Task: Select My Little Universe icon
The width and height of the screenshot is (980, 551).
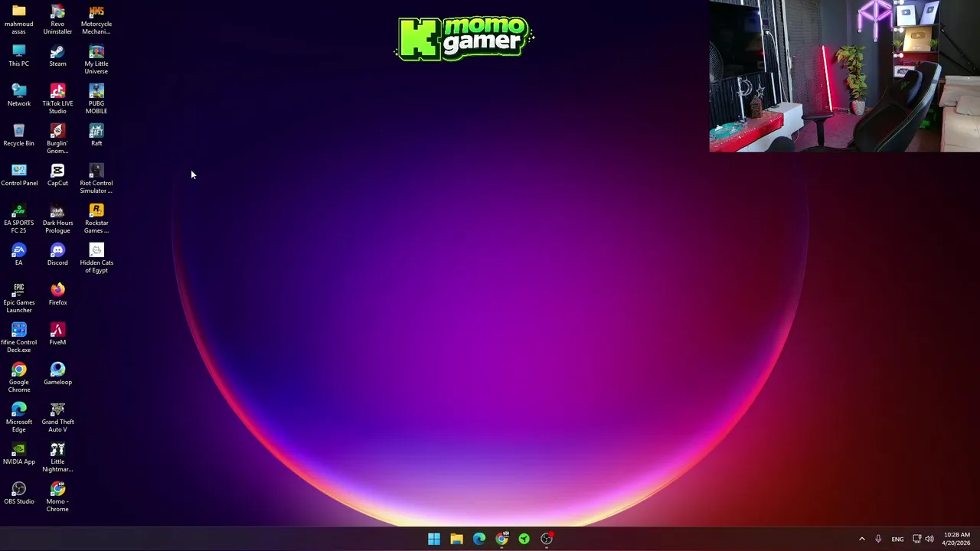Action: 96,60
